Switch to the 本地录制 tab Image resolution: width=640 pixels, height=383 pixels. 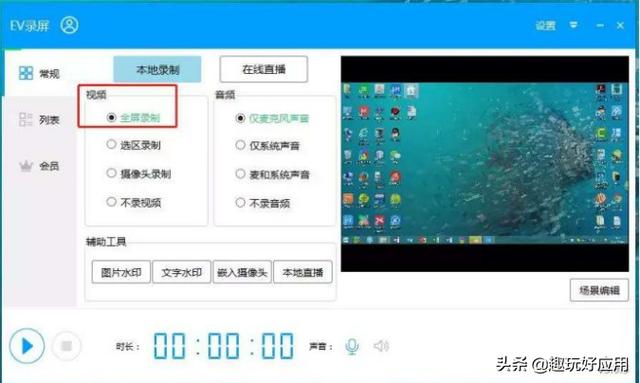click(x=157, y=69)
